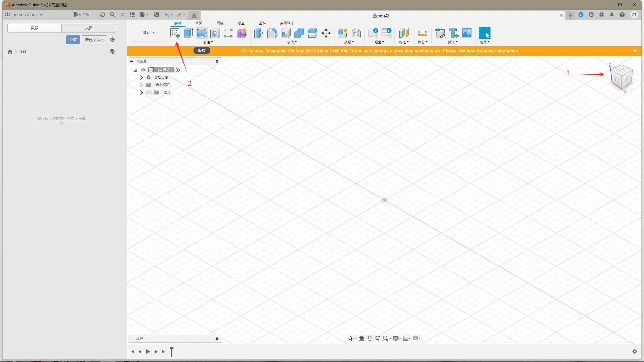Toggle visibility of unsaved root component
Image resolution: width=644 pixels, height=362 pixels.
pyautogui.click(x=143, y=70)
